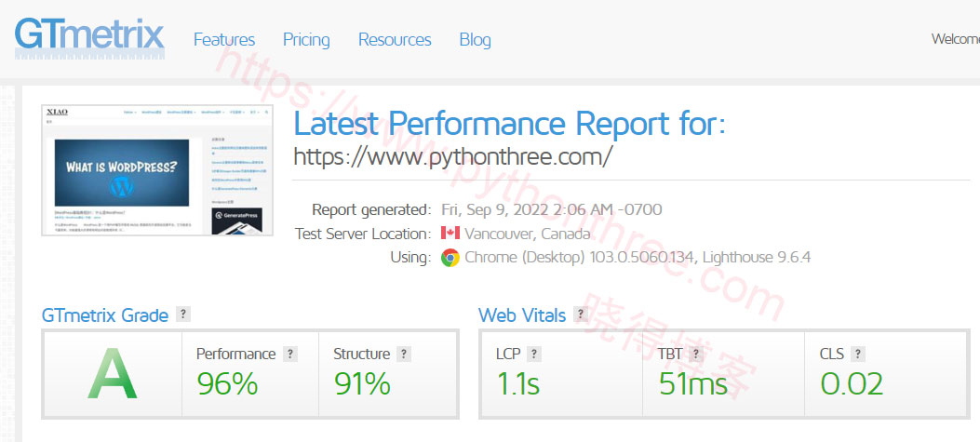The height and width of the screenshot is (442, 980).
Task: Click the help icon next to GTmetrix Grade
Action: 182,314
